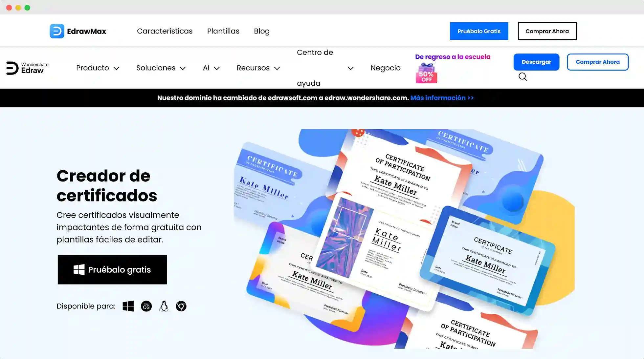Expand the Producto dropdown menu
This screenshot has width=644, height=359.
coord(98,68)
